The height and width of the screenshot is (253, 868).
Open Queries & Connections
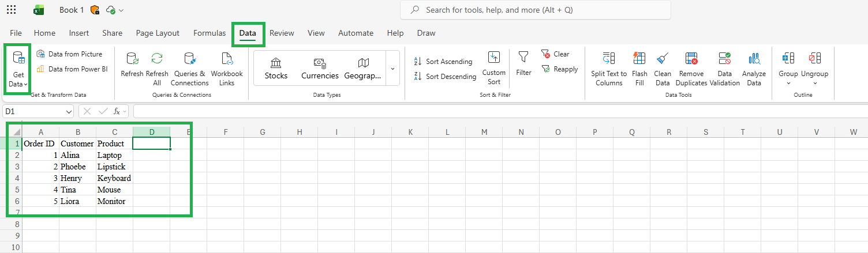190,69
